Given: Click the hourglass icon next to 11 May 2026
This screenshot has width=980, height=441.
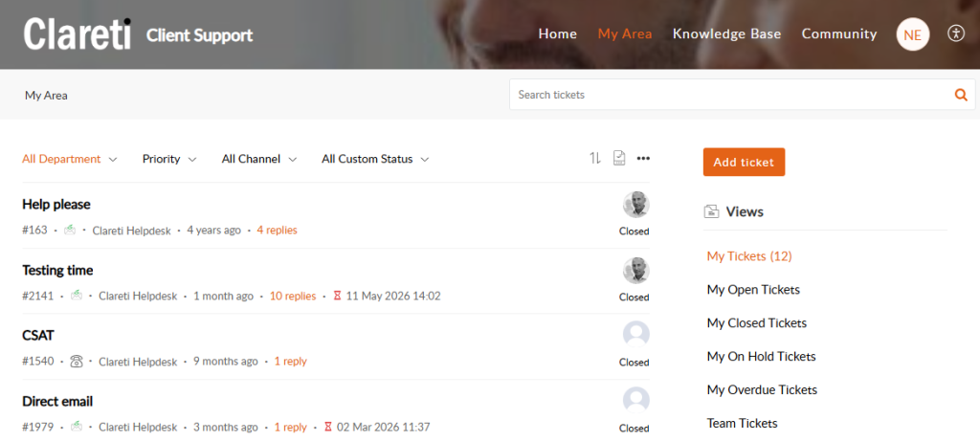Looking at the screenshot, I should coord(338,296).
